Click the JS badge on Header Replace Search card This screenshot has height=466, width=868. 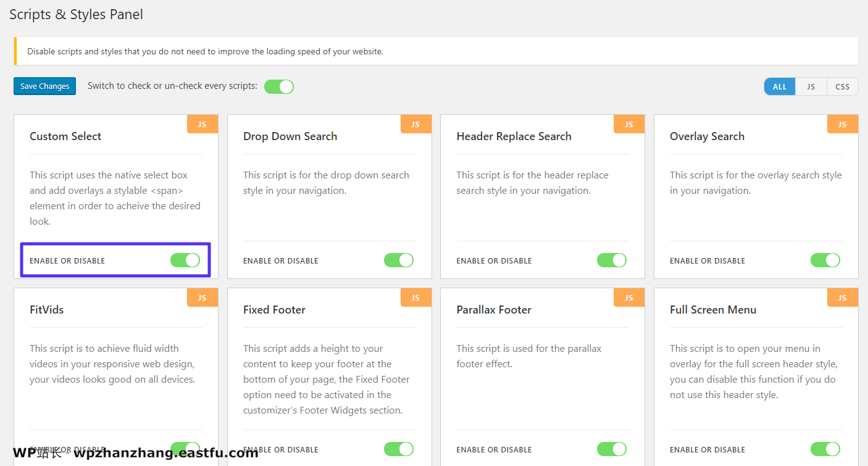point(628,124)
